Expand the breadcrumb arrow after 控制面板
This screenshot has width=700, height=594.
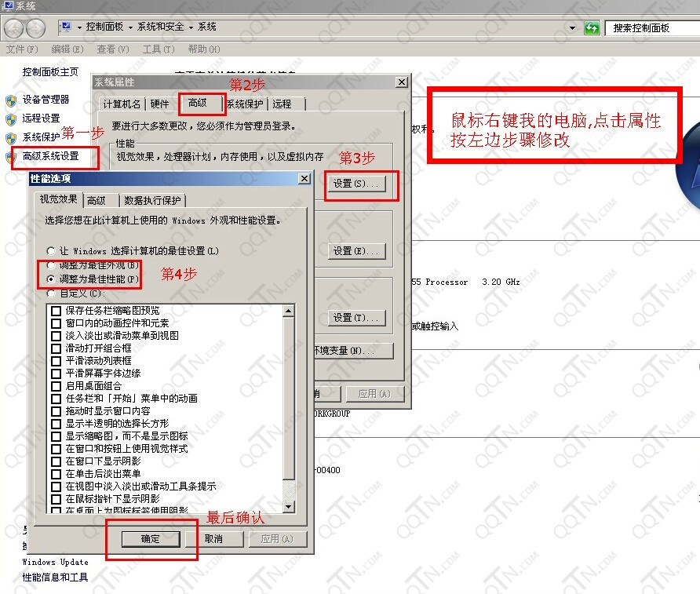[x=130, y=27]
